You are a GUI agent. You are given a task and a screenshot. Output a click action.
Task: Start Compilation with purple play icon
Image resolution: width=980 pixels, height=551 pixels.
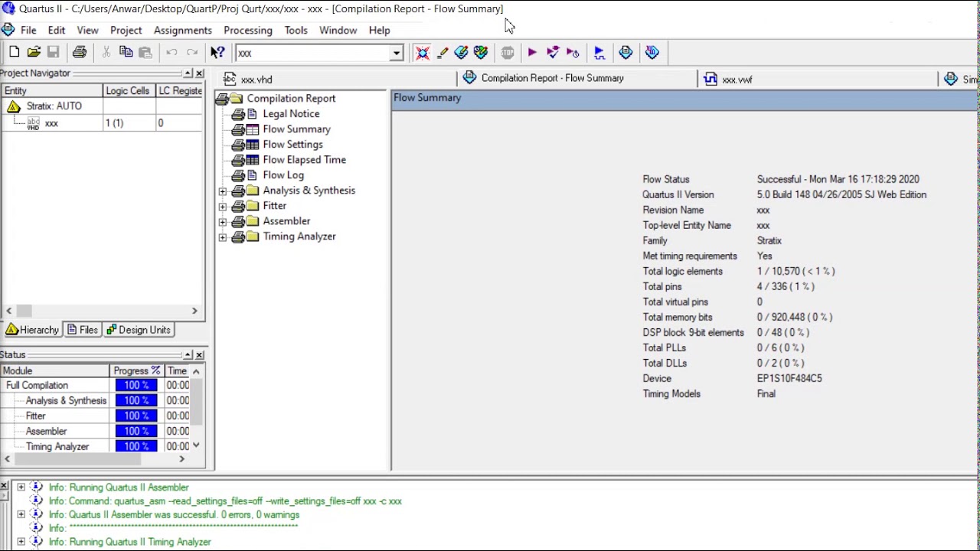[x=532, y=52]
